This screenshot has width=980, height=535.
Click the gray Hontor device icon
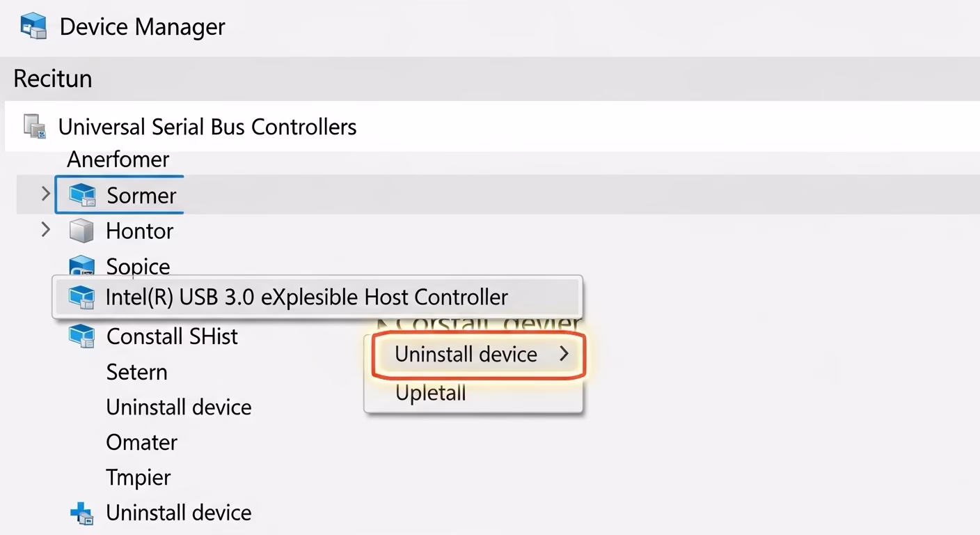point(81,231)
